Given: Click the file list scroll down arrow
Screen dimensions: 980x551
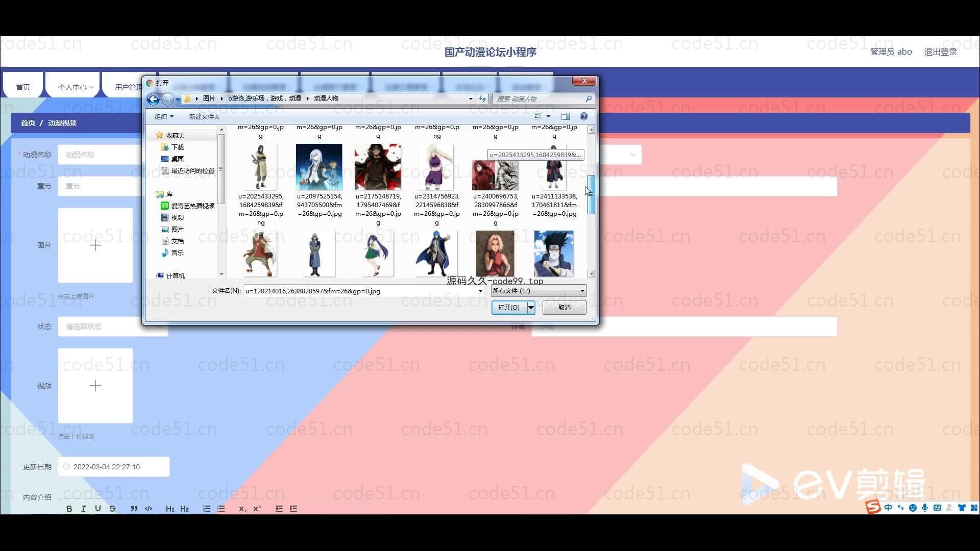Looking at the screenshot, I should click(x=592, y=274).
